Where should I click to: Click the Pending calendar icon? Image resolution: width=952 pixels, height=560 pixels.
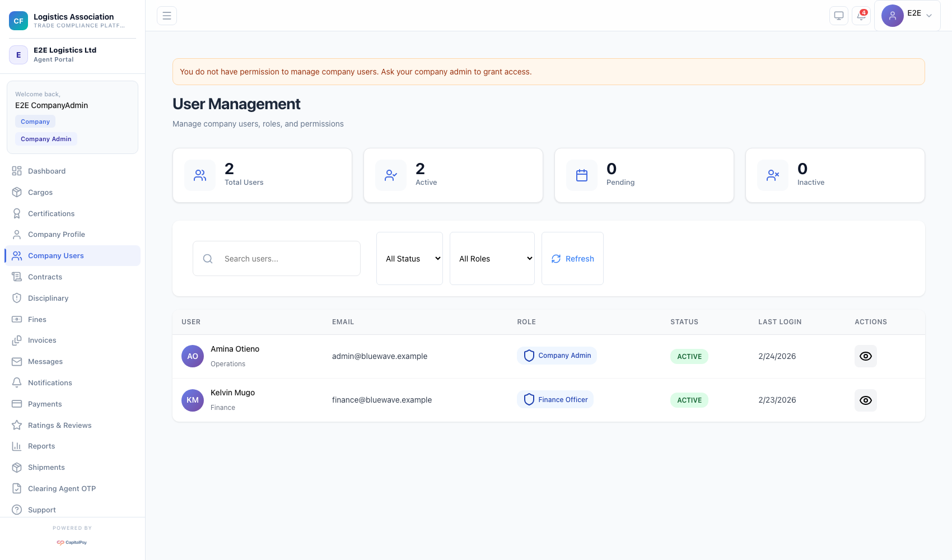[x=582, y=175]
